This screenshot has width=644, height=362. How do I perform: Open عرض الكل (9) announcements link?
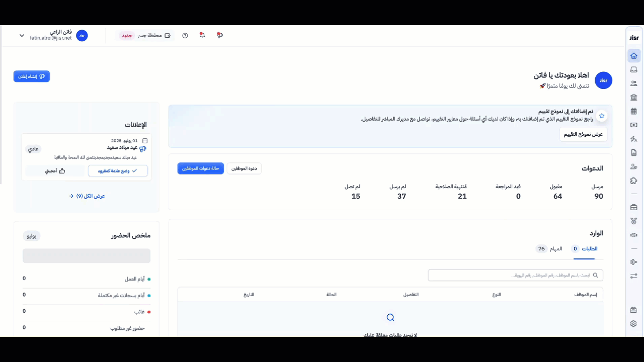(87, 196)
